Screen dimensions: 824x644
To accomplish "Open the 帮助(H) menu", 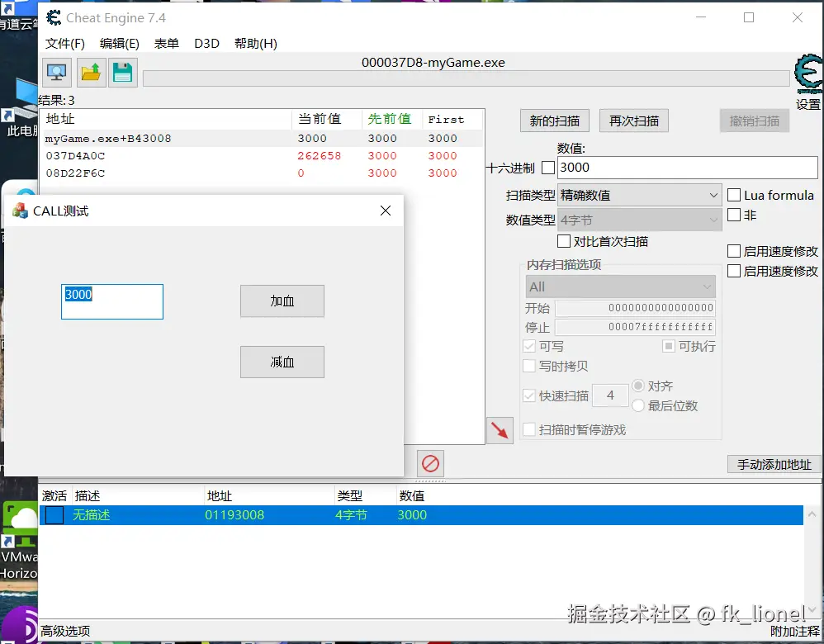I will click(256, 43).
